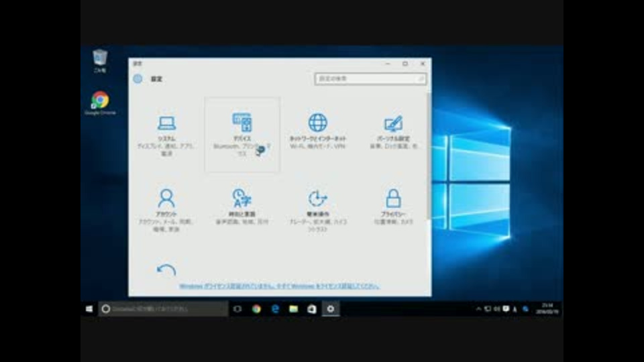This screenshot has width=644, height=362.
Task: Click the Settings search box
Action: tap(370, 79)
